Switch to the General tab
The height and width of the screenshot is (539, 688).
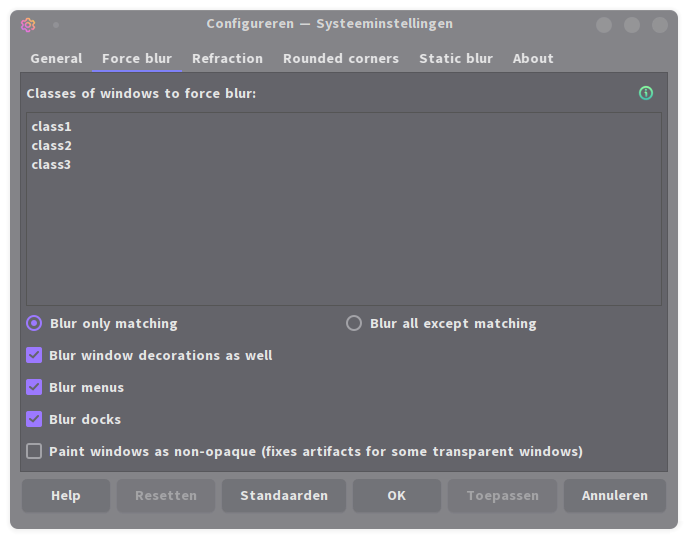click(56, 59)
